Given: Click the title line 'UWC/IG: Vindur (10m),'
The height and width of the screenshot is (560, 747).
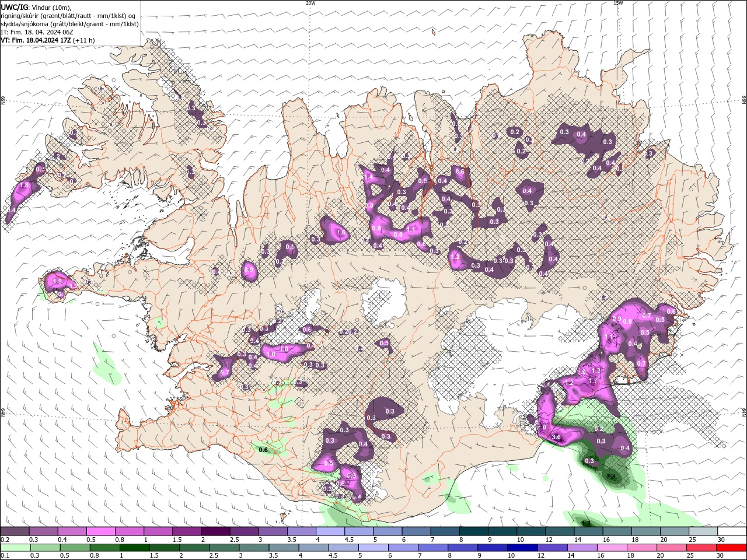Looking at the screenshot, I should point(36,7).
